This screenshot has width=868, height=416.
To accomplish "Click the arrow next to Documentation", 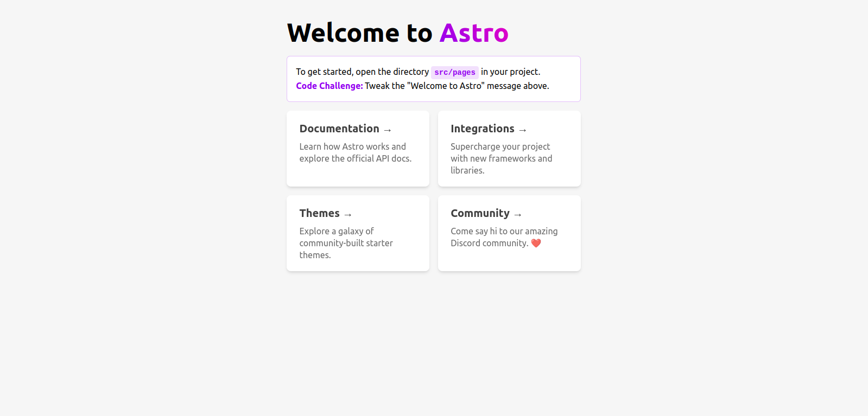I will coord(388,130).
